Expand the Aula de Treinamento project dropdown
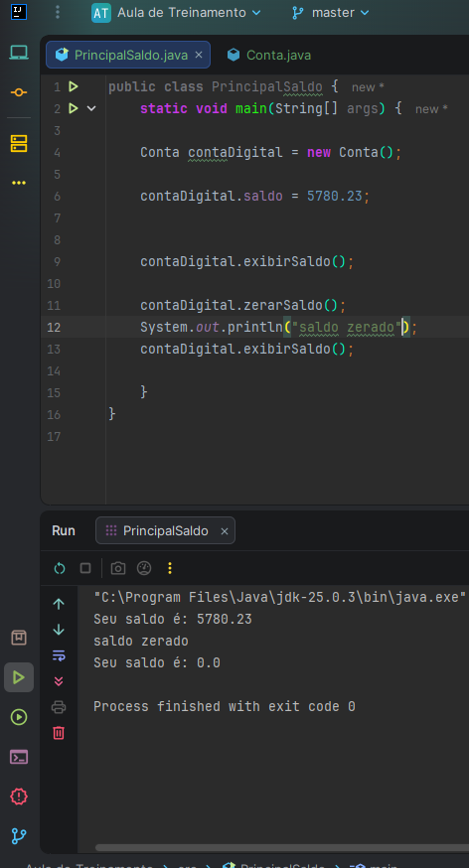The height and width of the screenshot is (868, 469). pyautogui.click(x=176, y=13)
